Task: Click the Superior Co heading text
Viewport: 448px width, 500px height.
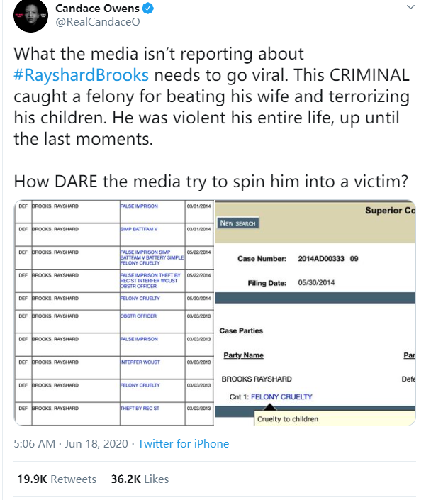Action: coord(390,211)
